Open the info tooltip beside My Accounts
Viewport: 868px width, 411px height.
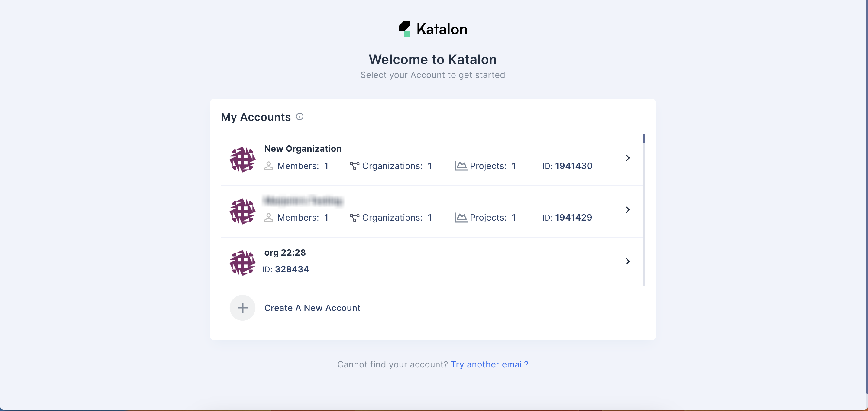tap(300, 116)
